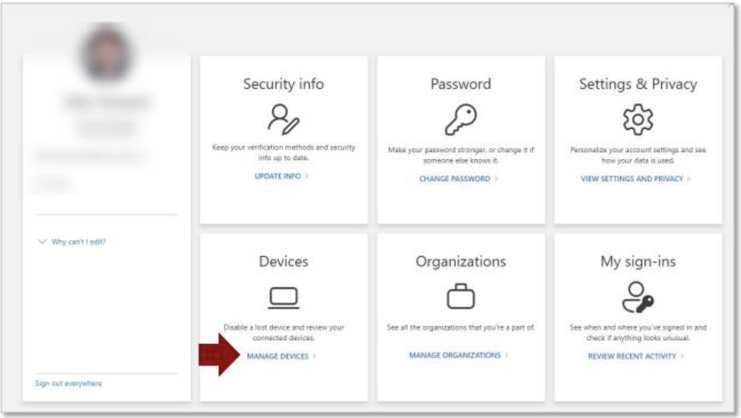Open the UPDATE INFO link
This screenshot has width=741, height=418.
[x=279, y=176]
